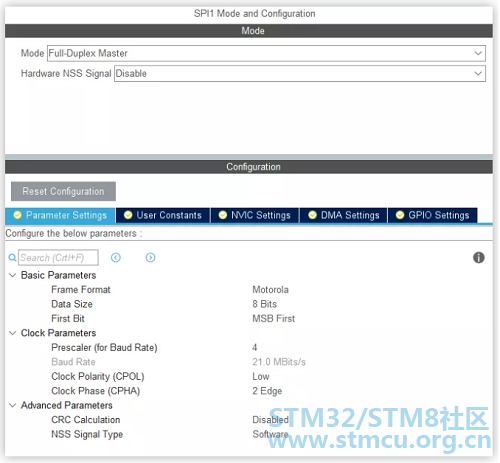The height and width of the screenshot is (463, 500).
Task: Select the Clock Phase (CPHA) row
Action: [x=248, y=391]
